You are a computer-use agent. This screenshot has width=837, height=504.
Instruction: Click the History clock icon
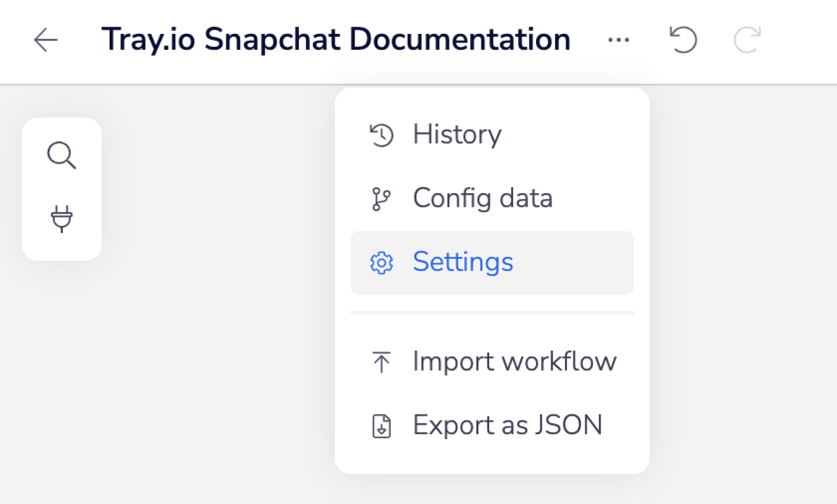(x=381, y=135)
